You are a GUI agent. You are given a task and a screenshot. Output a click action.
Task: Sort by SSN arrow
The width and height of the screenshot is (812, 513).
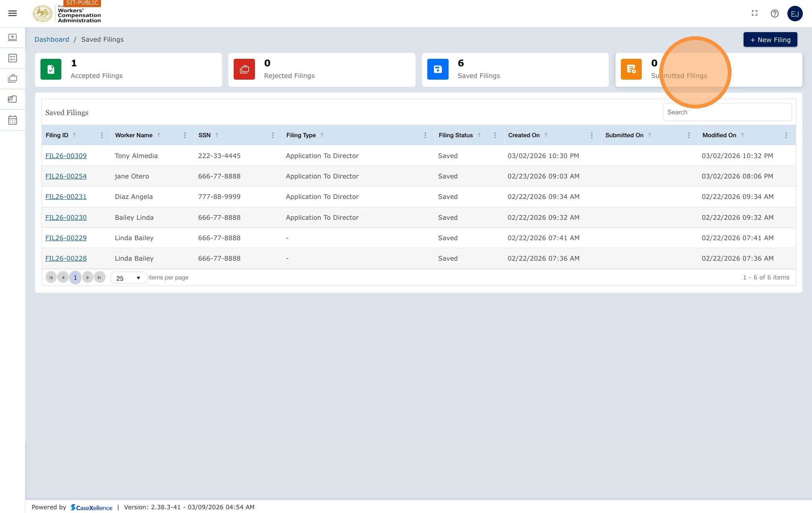tap(217, 135)
